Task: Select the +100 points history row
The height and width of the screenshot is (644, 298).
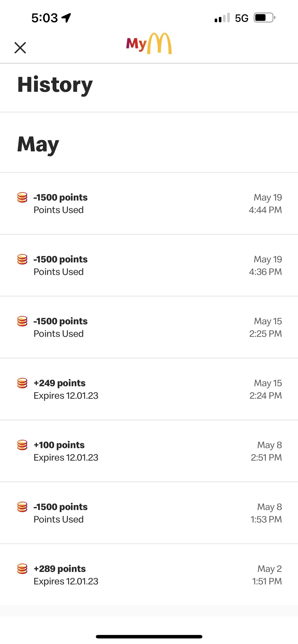Action: [149, 451]
